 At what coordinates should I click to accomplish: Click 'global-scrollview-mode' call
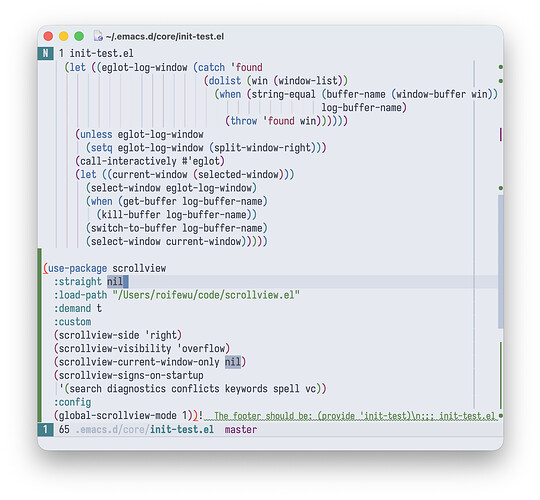tap(117, 416)
